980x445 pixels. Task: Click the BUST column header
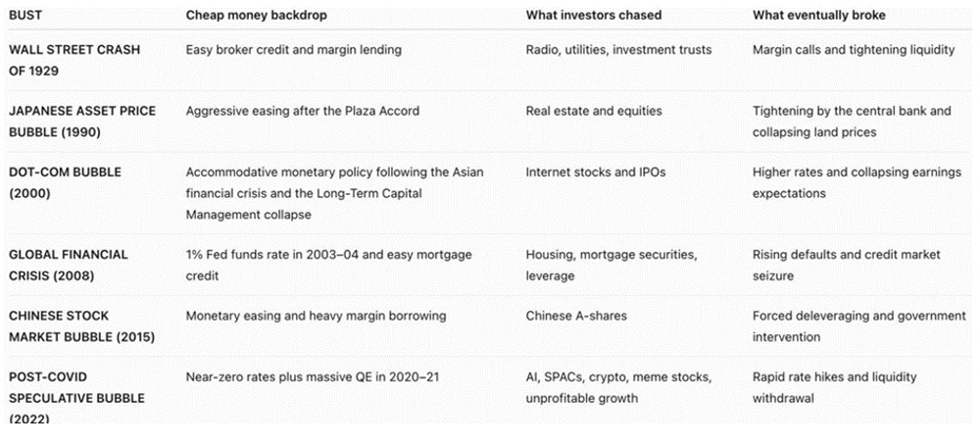(25, 15)
